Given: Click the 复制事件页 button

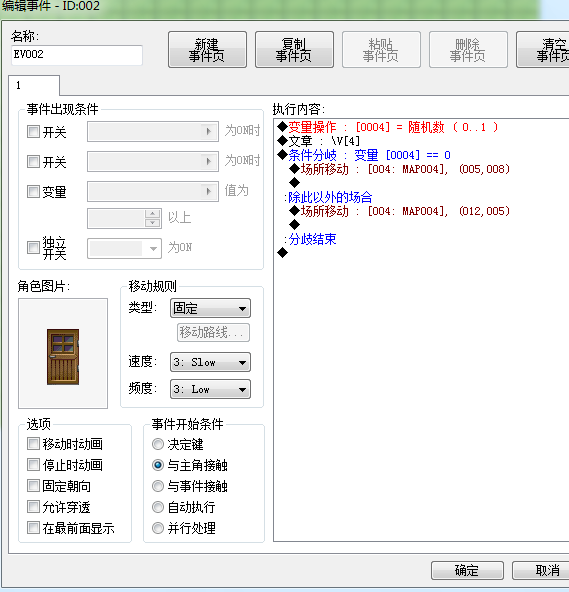Looking at the screenshot, I should pyautogui.click(x=294, y=49).
